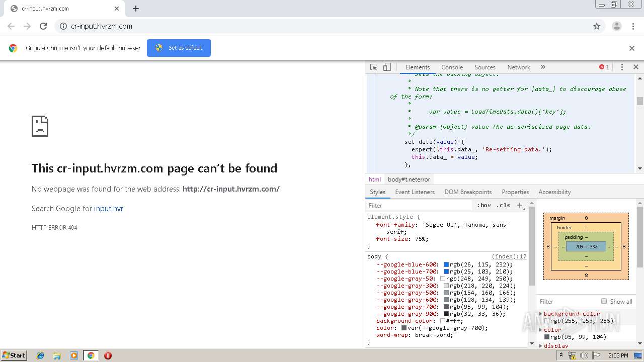The image size is (644, 362).
Task: Go forward with the browser forward arrow
Action: click(27, 26)
